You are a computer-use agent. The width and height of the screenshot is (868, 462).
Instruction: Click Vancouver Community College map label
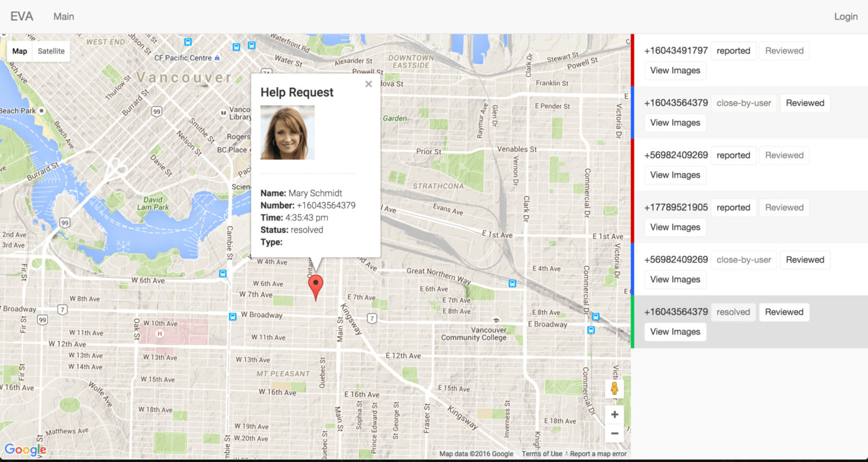coord(474,334)
